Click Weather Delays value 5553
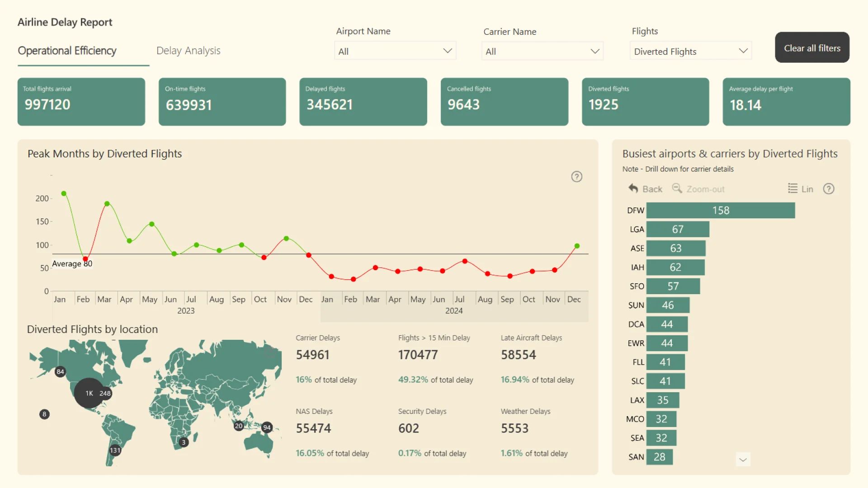 (x=515, y=428)
